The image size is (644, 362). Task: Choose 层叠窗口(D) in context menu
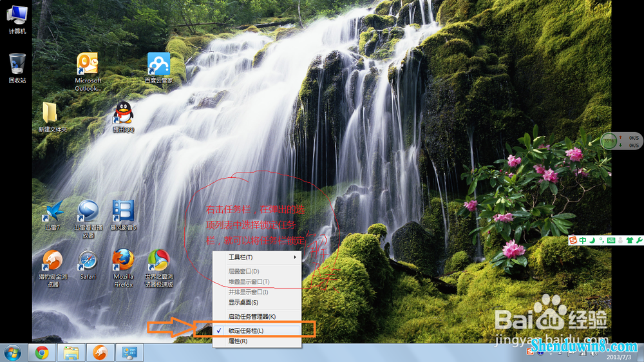pos(257,271)
